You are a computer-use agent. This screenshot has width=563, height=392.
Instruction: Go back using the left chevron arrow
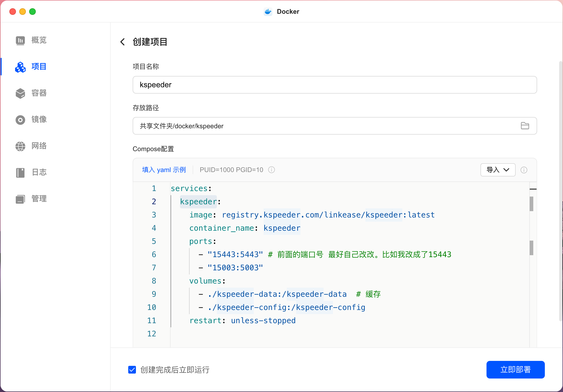click(x=122, y=42)
